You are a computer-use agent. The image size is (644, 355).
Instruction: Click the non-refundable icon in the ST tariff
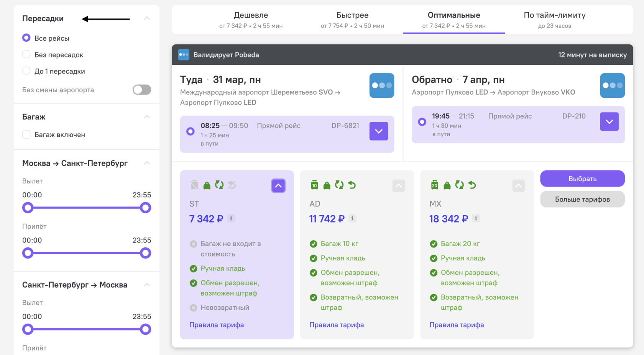[232, 185]
